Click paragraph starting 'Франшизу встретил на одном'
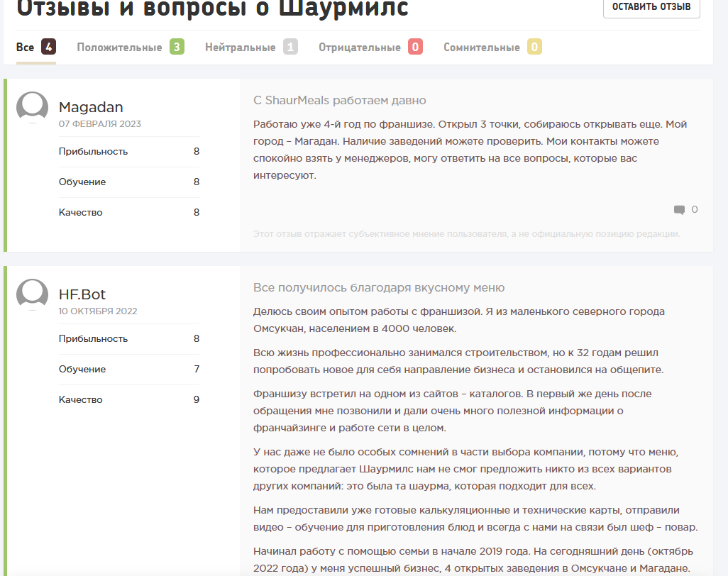728x576 pixels. click(x=452, y=411)
